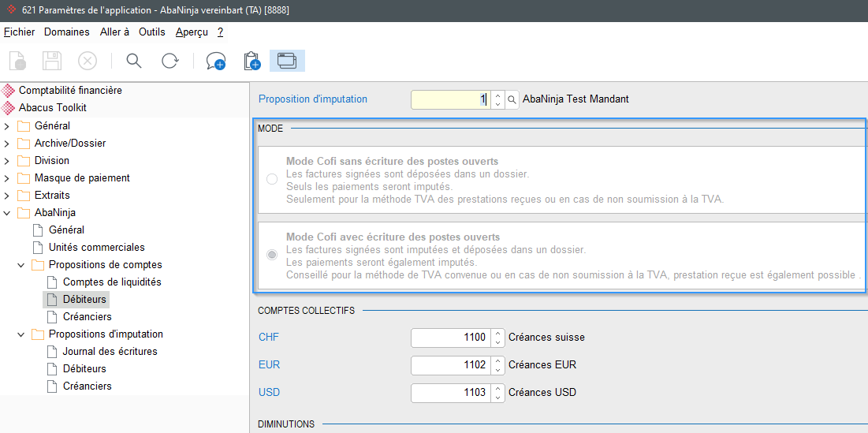Image resolution: width=868 pixels, height=433 pixels.
Task: Open the Search magnifier tool
Action: pos(134,61)
